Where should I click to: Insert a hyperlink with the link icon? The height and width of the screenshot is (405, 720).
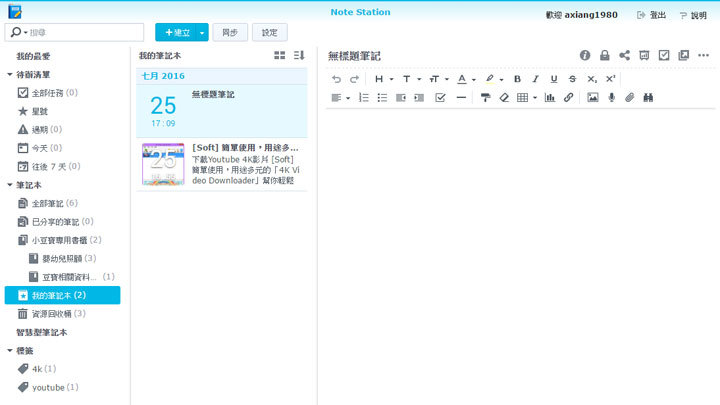pos(569,98)
